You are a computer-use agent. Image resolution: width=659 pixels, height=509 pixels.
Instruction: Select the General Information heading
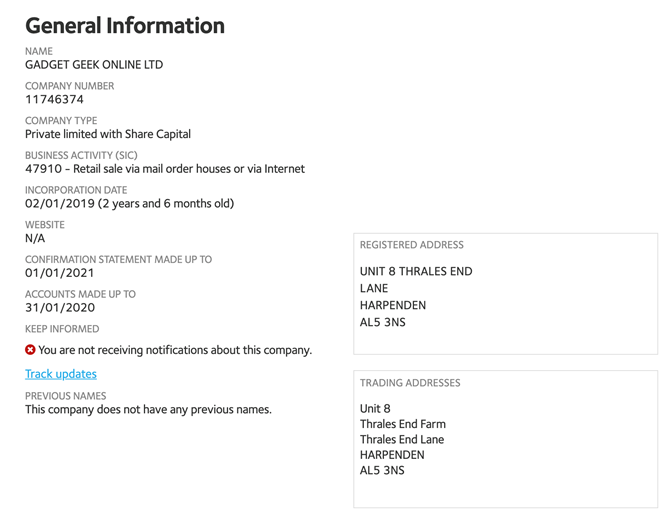[125, 25]
